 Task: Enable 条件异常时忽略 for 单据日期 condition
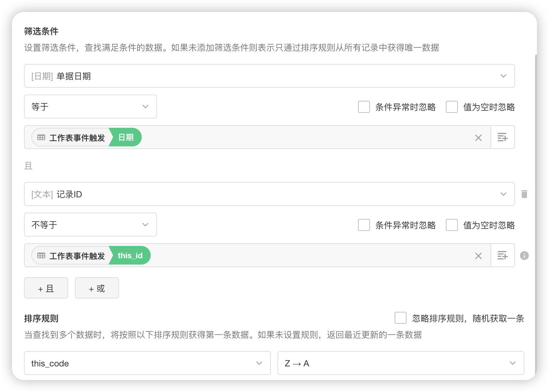[364, 107]
